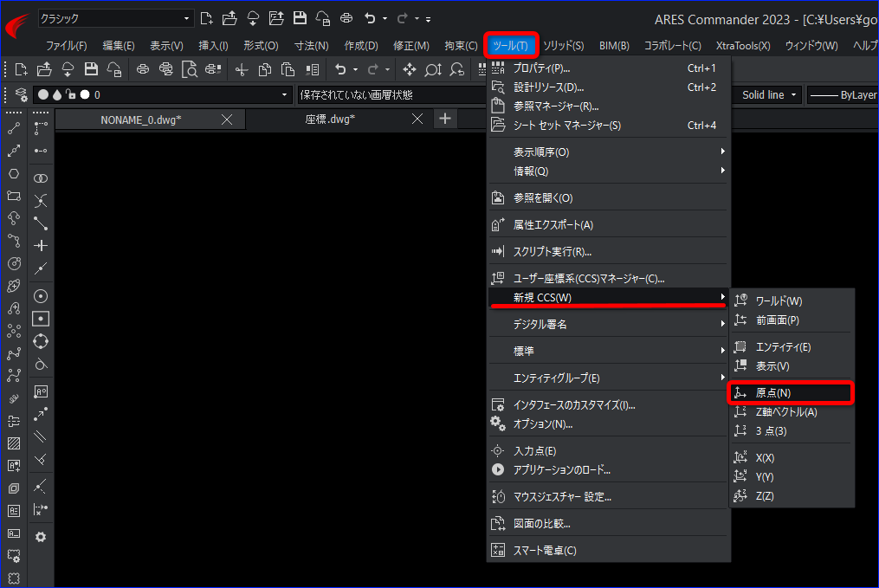Open the Layers Manager icon
This screenshot has width=879, height=588.
(x=22, y=94)
